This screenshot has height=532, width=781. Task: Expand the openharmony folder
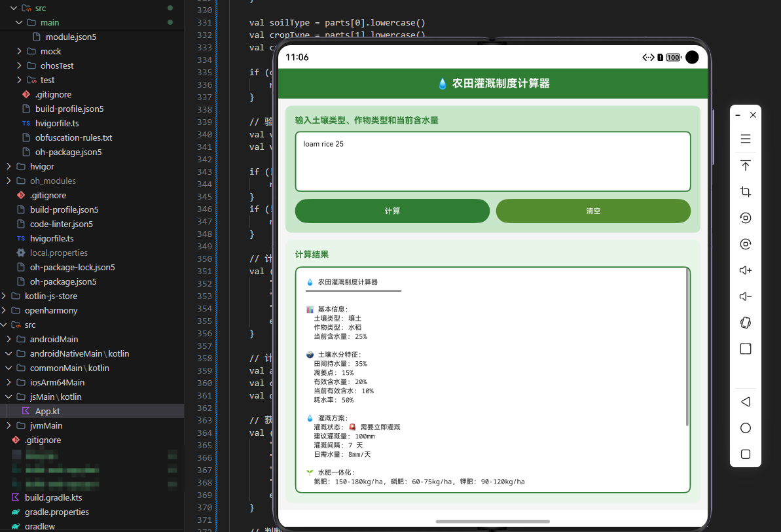[x=3, y=311]
